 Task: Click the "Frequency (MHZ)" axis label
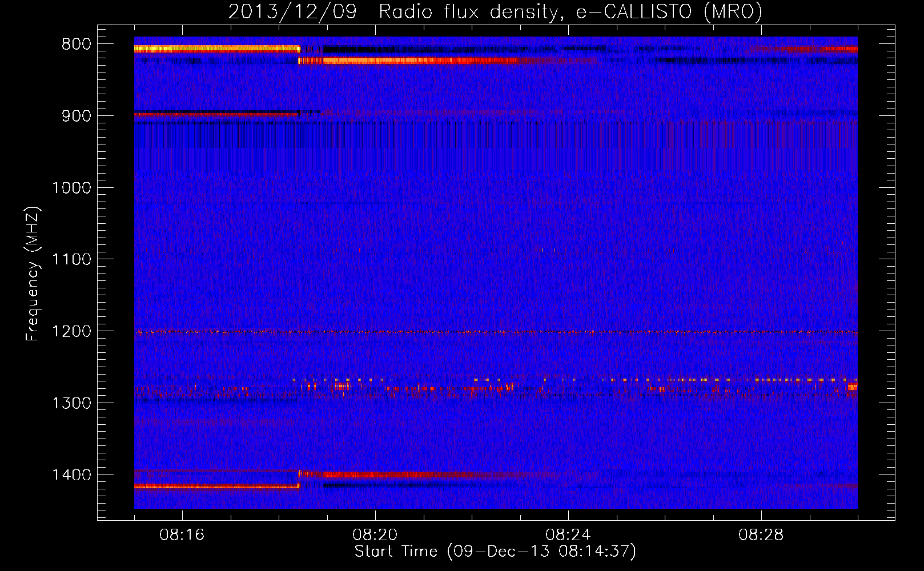[x=33, y=274]
